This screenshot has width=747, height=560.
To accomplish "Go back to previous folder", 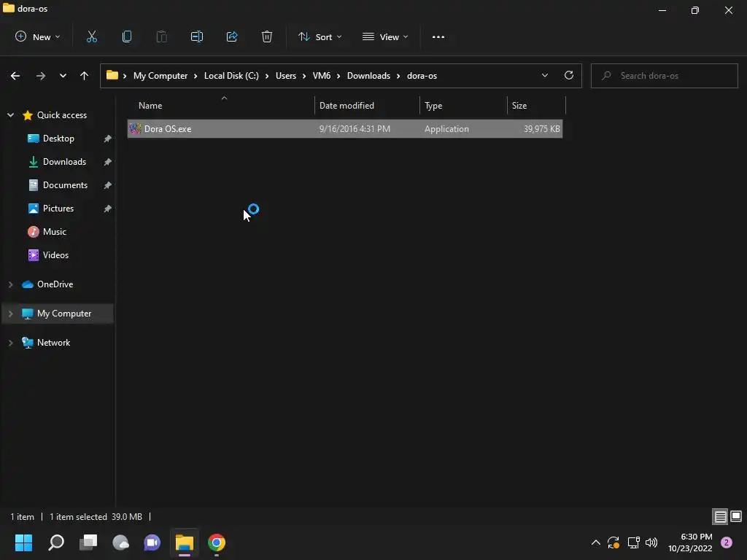I will pos(15,76).
